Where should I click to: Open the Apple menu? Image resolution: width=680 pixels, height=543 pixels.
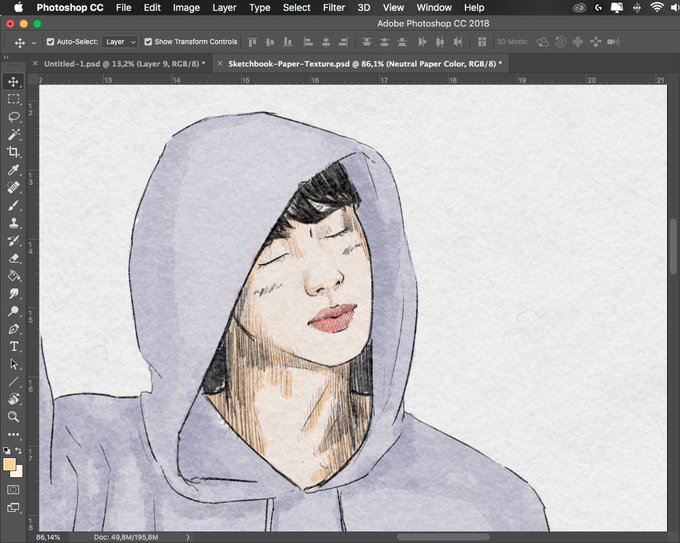(18, 8)
